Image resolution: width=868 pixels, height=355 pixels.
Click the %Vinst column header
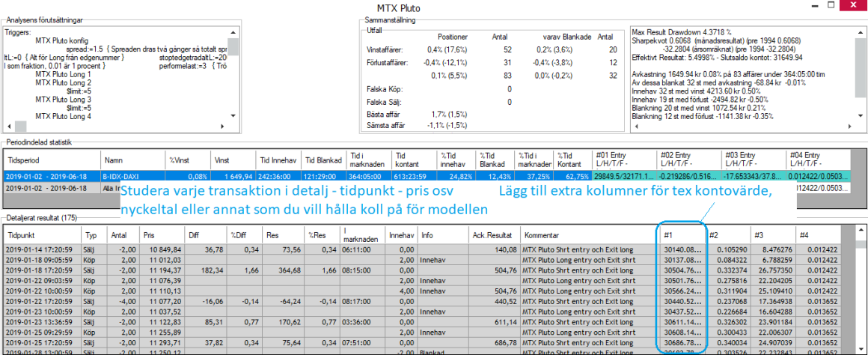click(187, 160)
